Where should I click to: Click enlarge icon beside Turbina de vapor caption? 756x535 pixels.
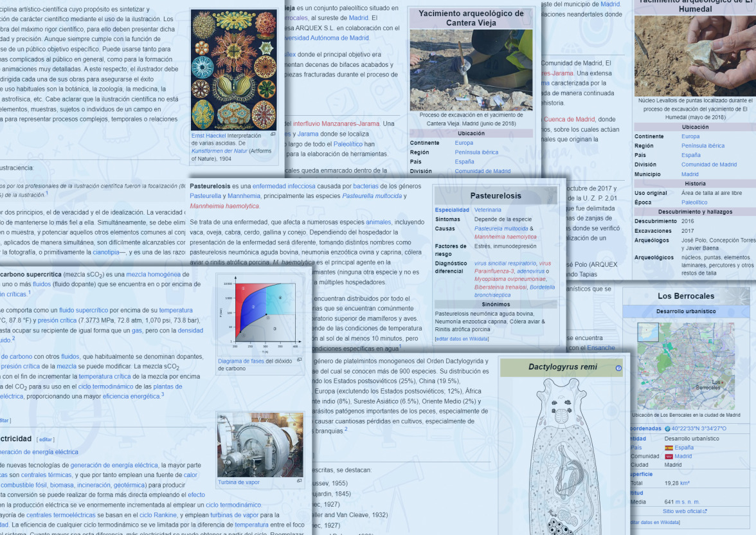pos(299,481)
